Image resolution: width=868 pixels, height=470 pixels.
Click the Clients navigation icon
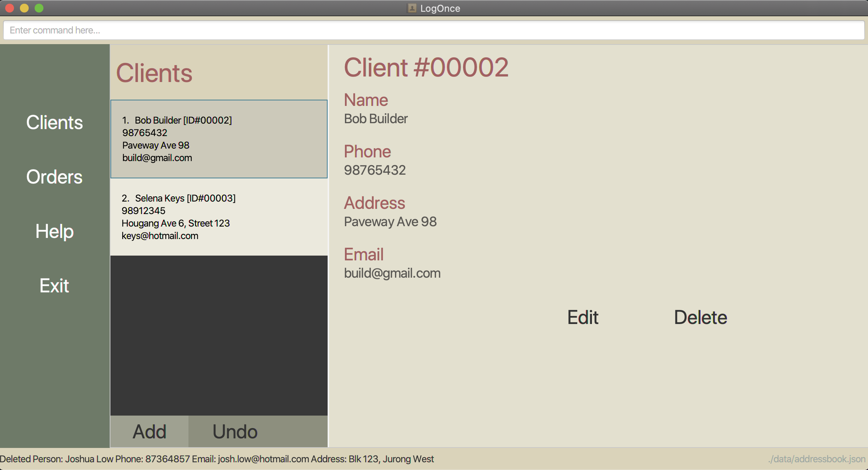(54, 122)
